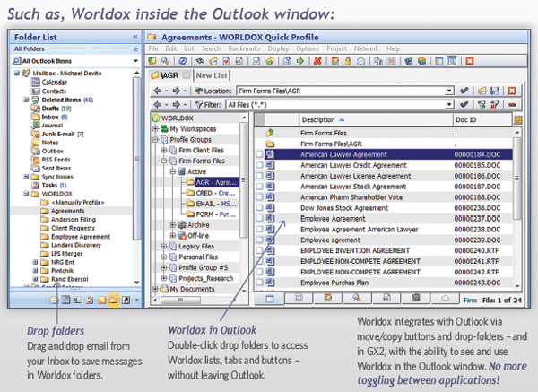
Task: Click the eye view icon in top toolbar
Action: pos(200,61)
